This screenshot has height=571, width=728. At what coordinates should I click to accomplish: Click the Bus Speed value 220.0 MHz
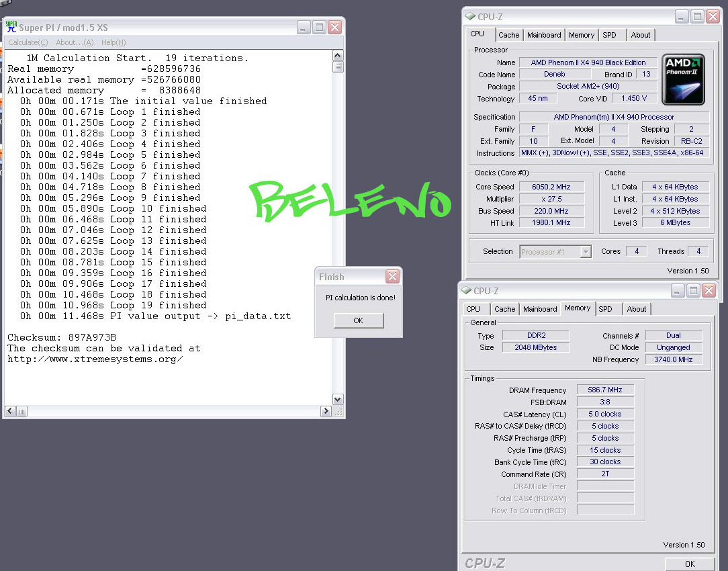[x=551, y=211]
